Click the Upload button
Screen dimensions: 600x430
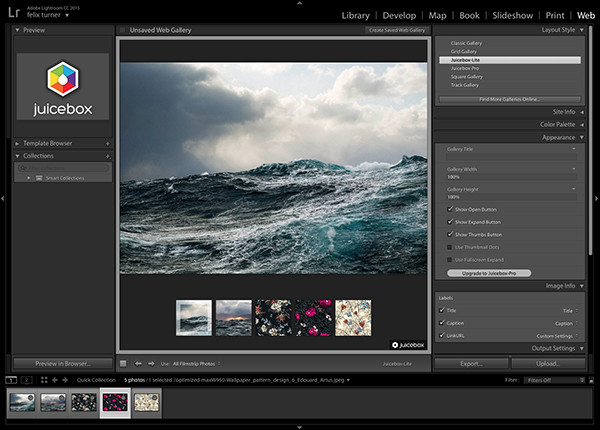[x=548, y=363]
